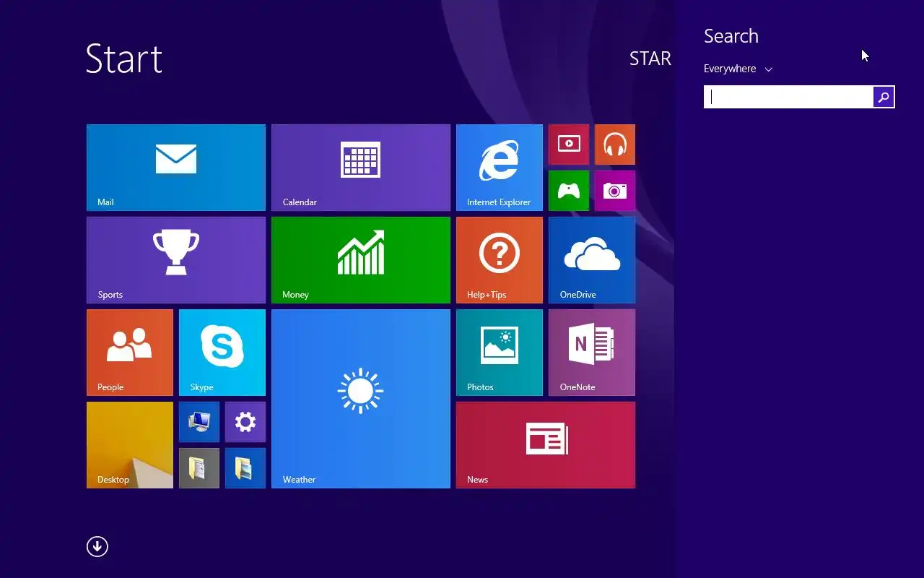Screen dimensions: 924x578
Task: Click the magnifier search button
Action: (884, 97)
